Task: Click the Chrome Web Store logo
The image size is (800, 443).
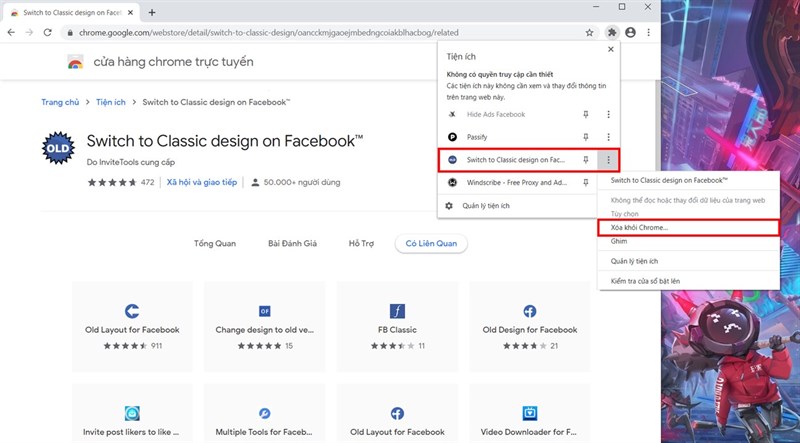Action: point(76,62)
